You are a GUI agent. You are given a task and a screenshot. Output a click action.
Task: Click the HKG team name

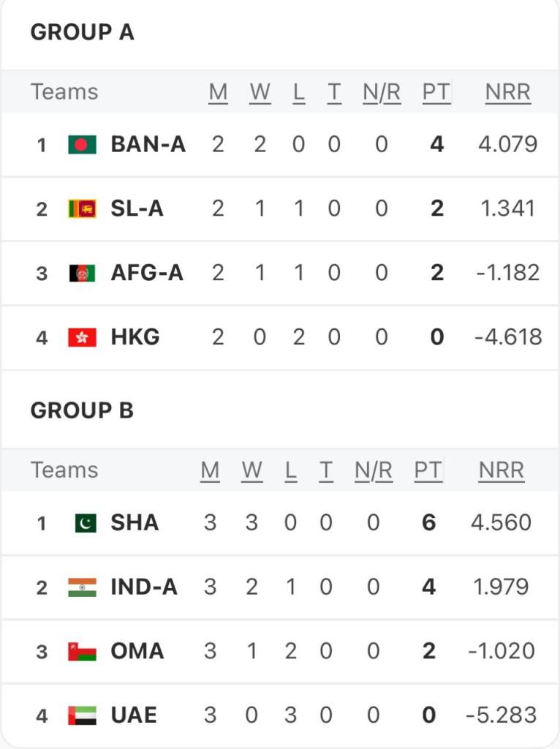tap(135, 338)
